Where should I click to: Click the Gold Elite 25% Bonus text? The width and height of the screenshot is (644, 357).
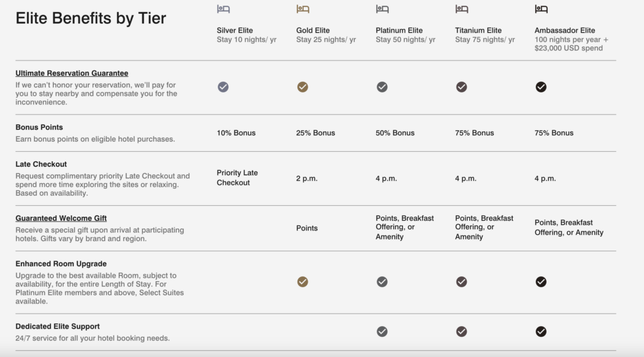pos(316,133)
